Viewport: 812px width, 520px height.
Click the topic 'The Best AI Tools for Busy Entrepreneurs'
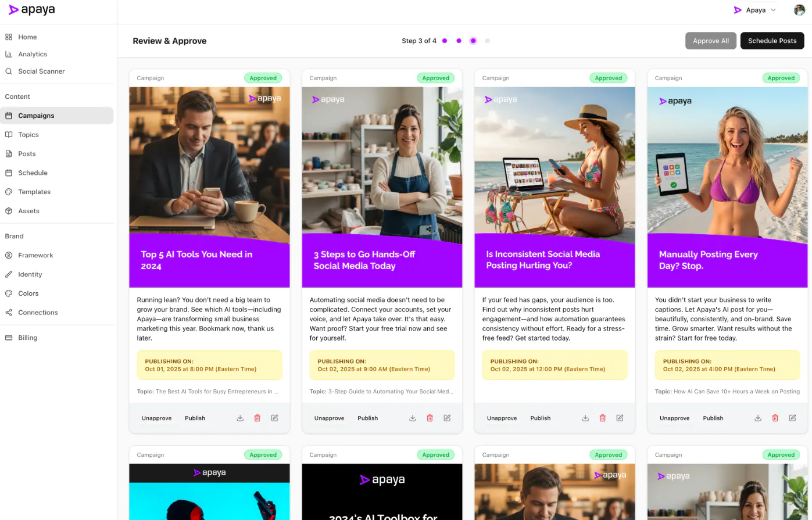click(217, 392)
